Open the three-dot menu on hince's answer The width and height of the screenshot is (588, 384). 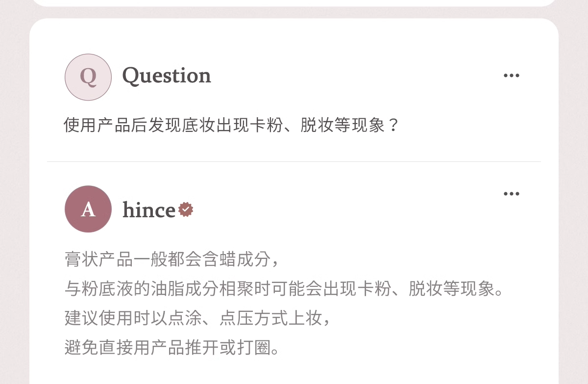tap(511, 194)
